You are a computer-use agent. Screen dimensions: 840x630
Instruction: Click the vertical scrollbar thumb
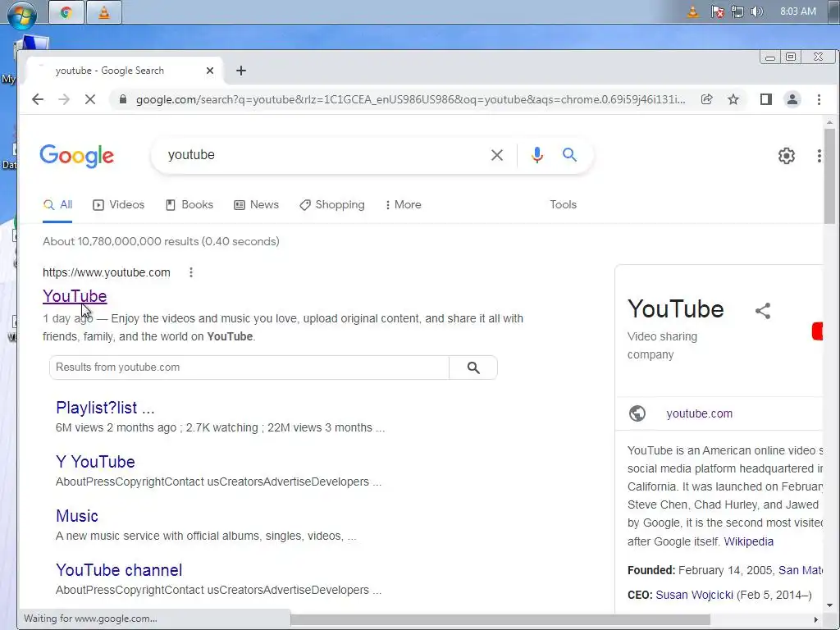coord(829,177)
